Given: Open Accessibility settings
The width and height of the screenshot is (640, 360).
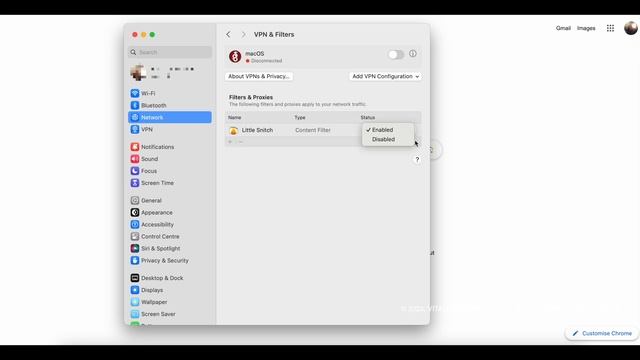Looking at the screenshot, I should click(170, 224).
